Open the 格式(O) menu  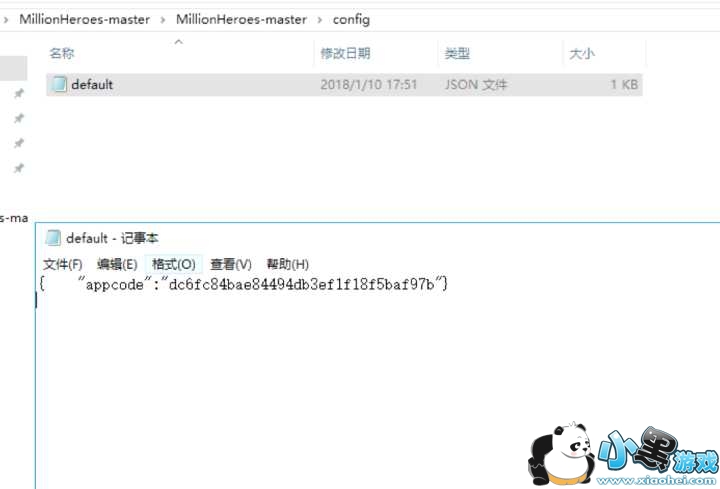click(174, 264)
